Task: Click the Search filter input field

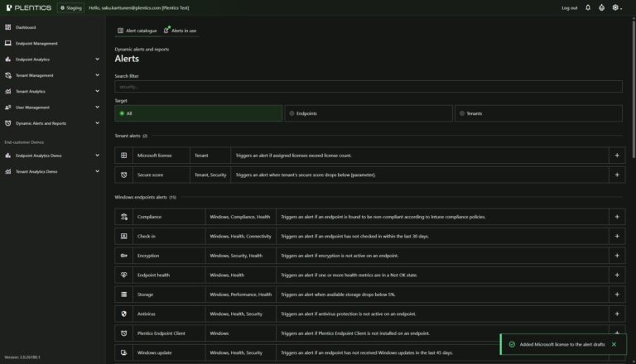Action: [x=369, y=87]
